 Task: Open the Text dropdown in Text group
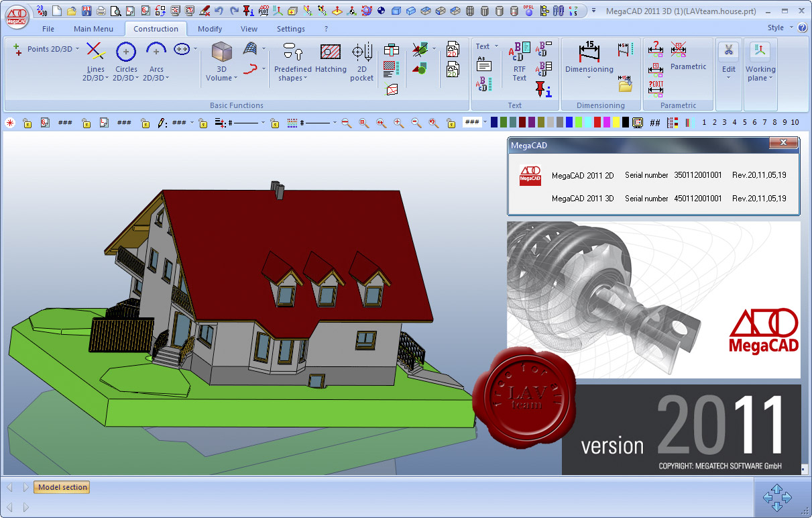click(496, 46)
